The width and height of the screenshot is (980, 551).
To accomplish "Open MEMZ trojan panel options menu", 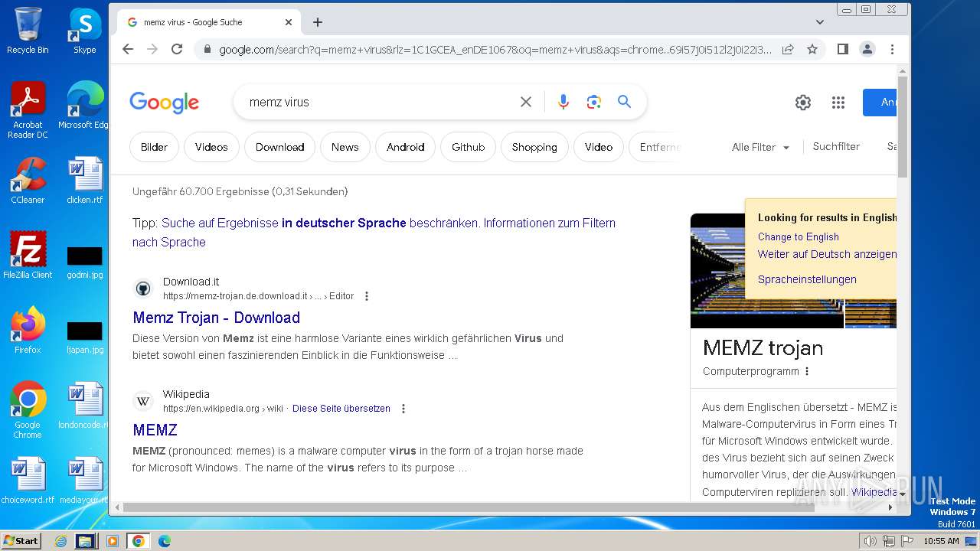I will (807, 371).
